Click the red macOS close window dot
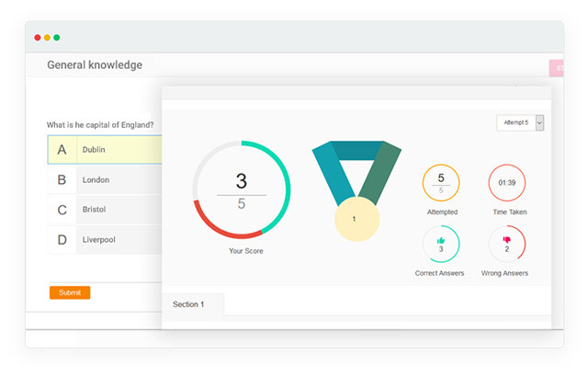 [x=38, y=38]
